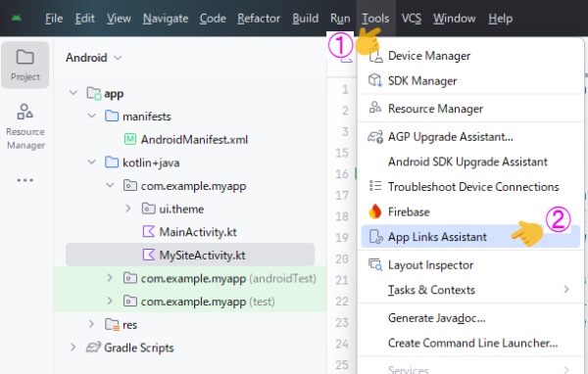Open the Navigate menu
This screenshot has width=588, height=374.
[166, 19]
